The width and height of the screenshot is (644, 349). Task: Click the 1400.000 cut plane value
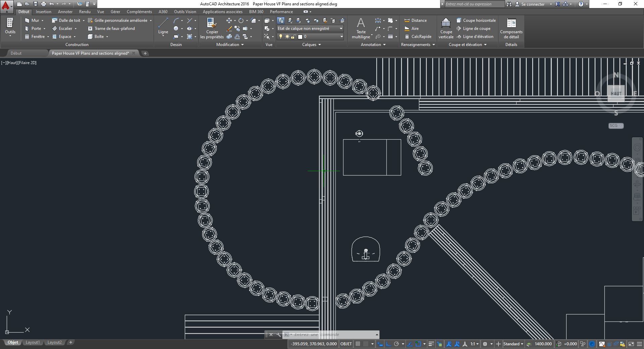pyautogui.click(x=543, y=344)
